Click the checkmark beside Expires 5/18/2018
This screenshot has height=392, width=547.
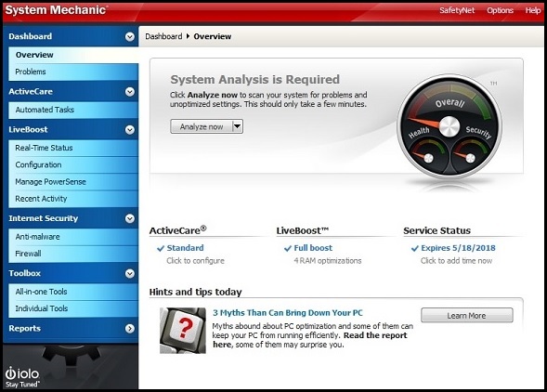pos(415,249)
